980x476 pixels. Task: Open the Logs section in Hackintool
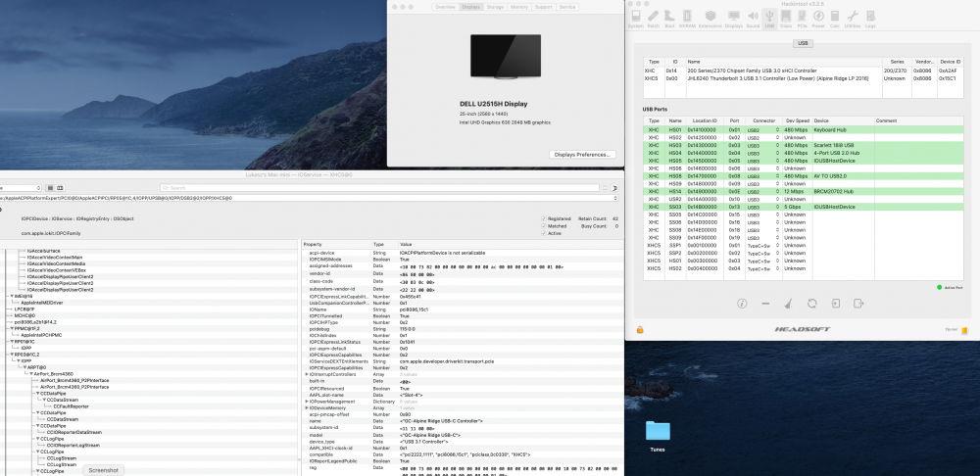click(870, 18)
